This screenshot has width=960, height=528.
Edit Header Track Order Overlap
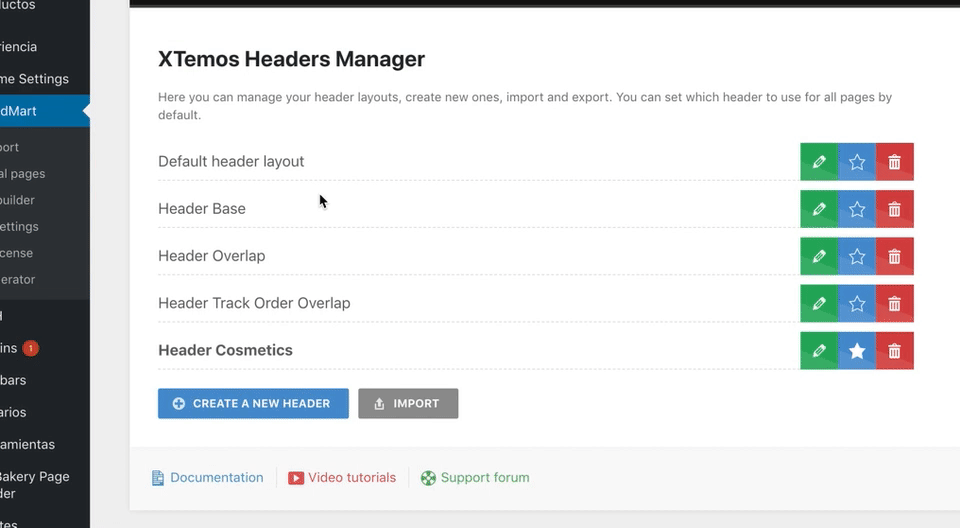click(x=819, y=303)
